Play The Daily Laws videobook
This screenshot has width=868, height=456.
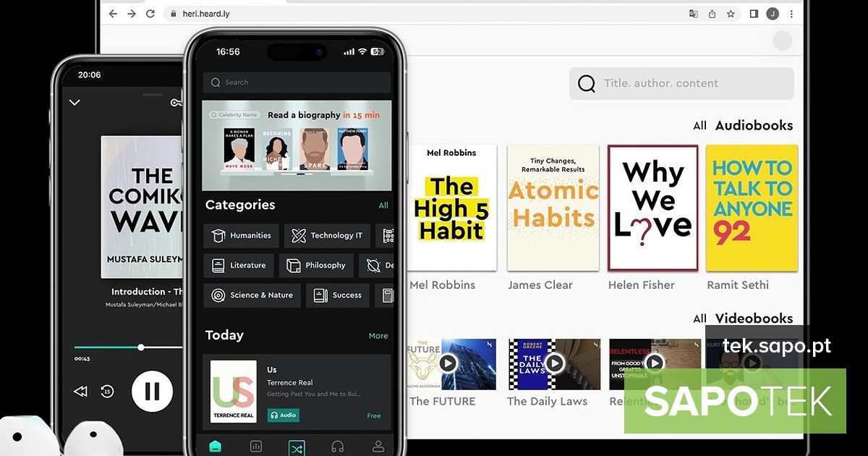[555, 363]
